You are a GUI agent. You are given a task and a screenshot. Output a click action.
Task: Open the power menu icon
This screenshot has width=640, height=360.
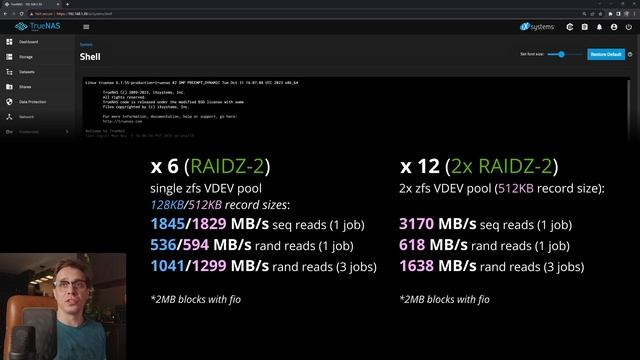(x=629, y=27)
